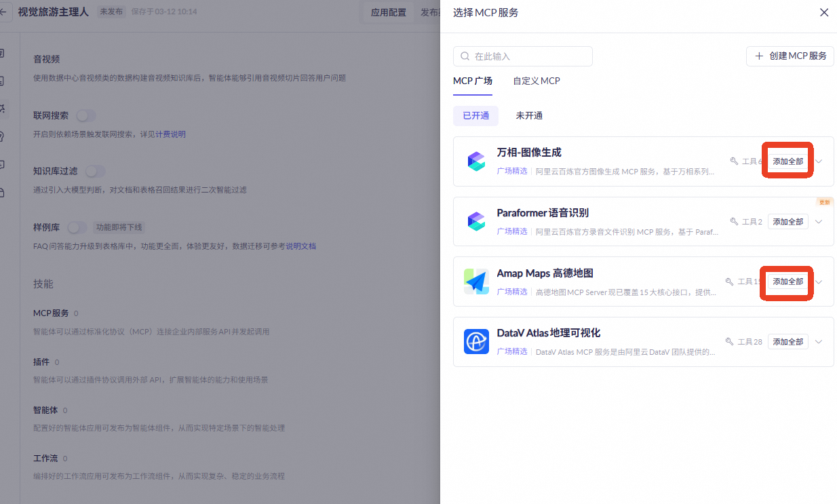The image size is (837, 504).
Task: Click the 工具2 count on Paraformer card
Action: pyautogui.click(x=752, y=222)
